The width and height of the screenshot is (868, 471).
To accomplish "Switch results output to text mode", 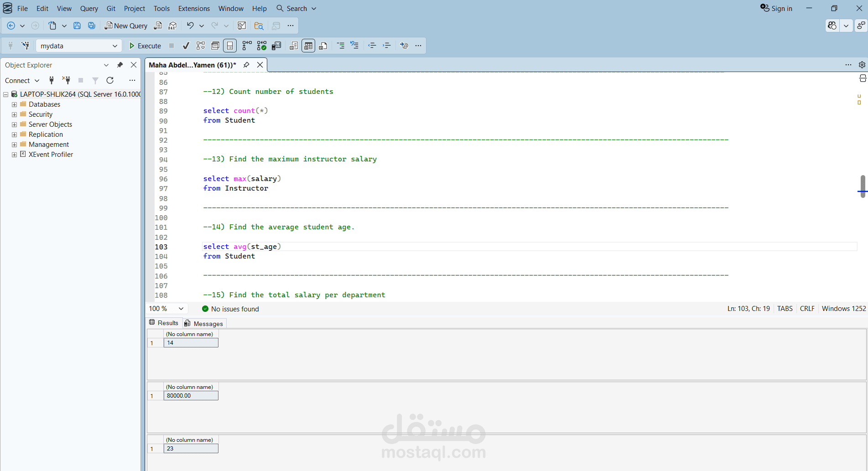I will 293,46.
